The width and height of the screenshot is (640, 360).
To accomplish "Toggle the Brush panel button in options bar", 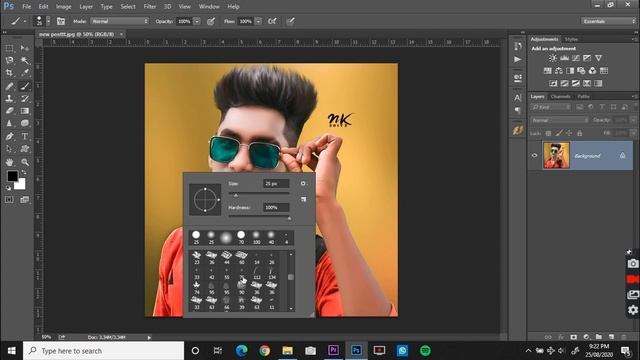I will 61,21.
